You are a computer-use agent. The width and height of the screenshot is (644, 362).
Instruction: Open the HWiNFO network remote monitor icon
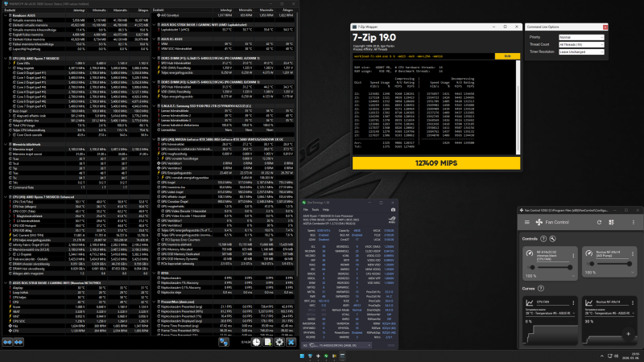(224, 342)
